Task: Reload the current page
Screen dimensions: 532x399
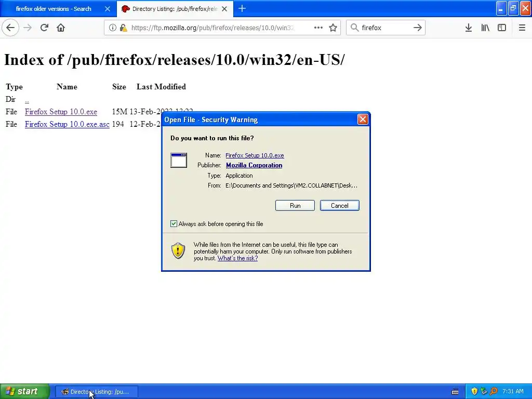Action: (45, 28)
